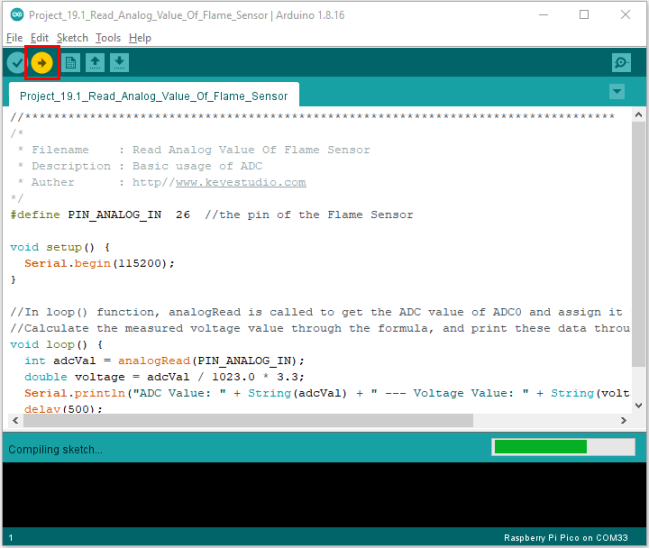Click the 'Filename' comment line
This screenshot has width=650, height=549.
tap(194, 150)
